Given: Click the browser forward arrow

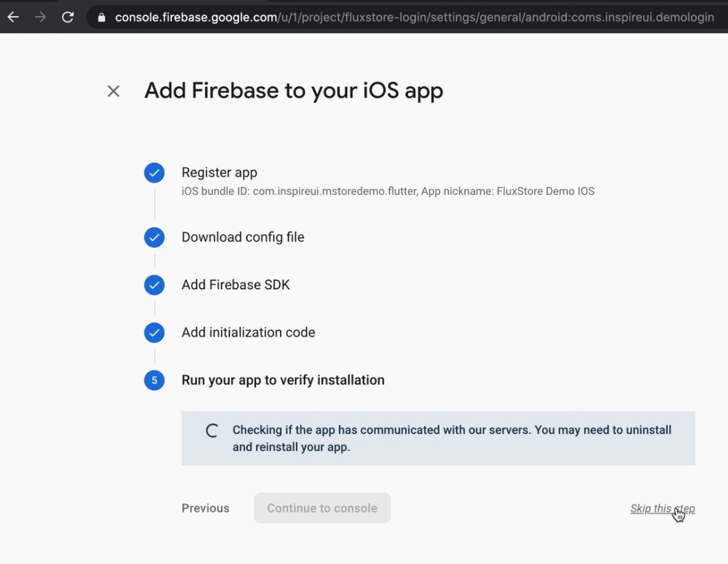Looking at the screenshot, I should [40, 17].
